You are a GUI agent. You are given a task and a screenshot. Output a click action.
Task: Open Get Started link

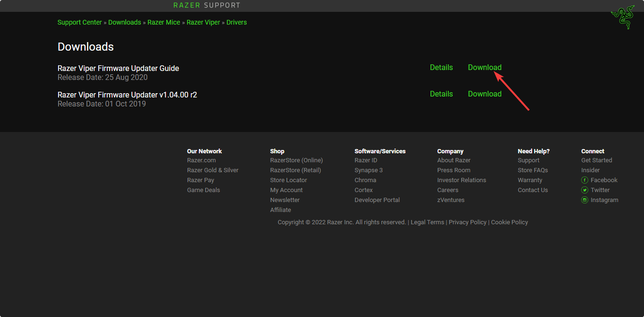597,160
